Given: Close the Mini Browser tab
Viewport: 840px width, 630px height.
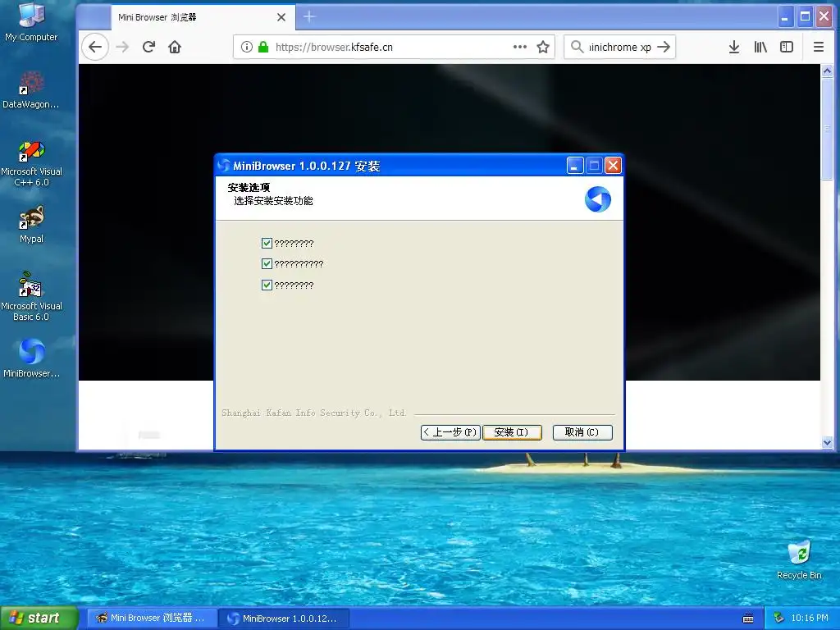Looking at the screenshot, I should (x=281, y=17).
